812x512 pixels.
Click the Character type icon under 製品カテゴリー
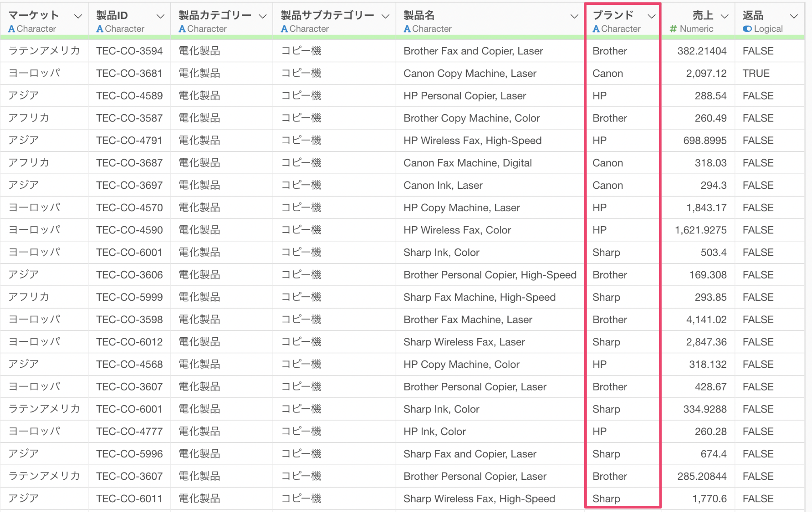tap(182, 29)
